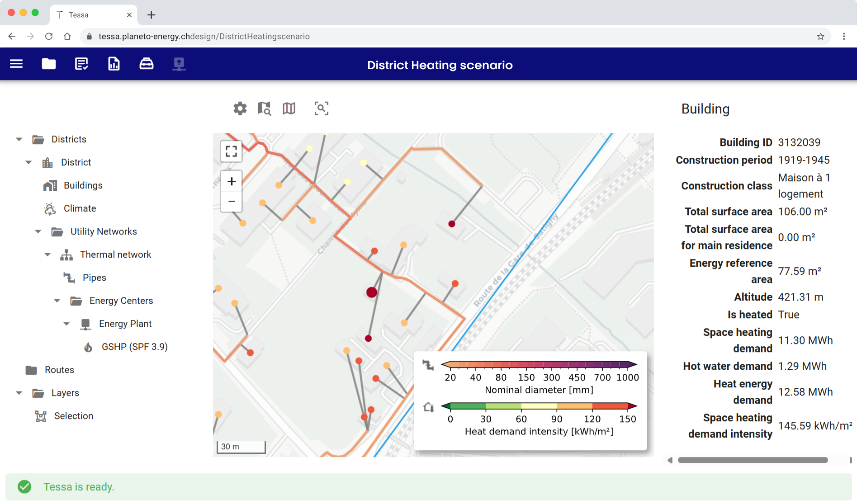Click the Construction period value 1919-1945

click(x=804, y=160)
